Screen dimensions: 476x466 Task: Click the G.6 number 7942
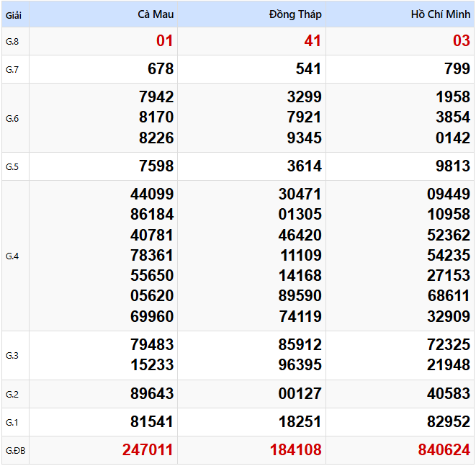(156, 97)
